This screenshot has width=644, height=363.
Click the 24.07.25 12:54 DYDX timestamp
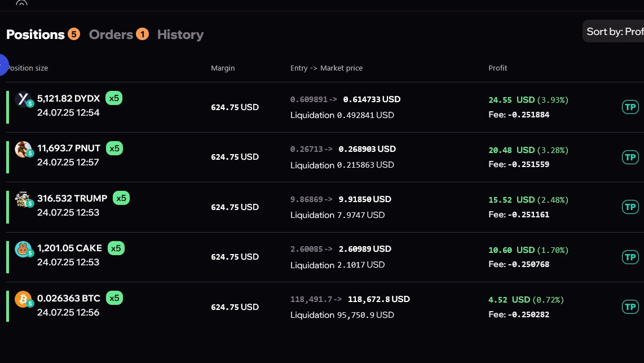coord(68,113)
